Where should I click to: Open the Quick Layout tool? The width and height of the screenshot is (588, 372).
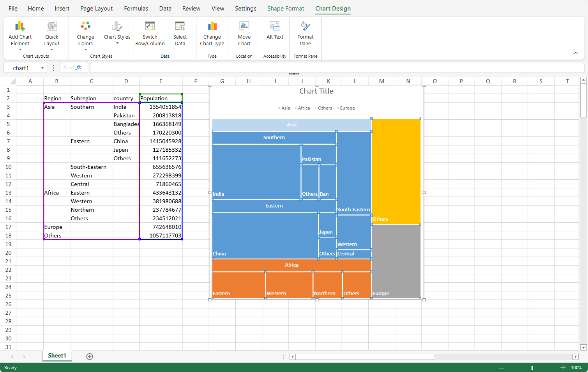pos(51,27)
